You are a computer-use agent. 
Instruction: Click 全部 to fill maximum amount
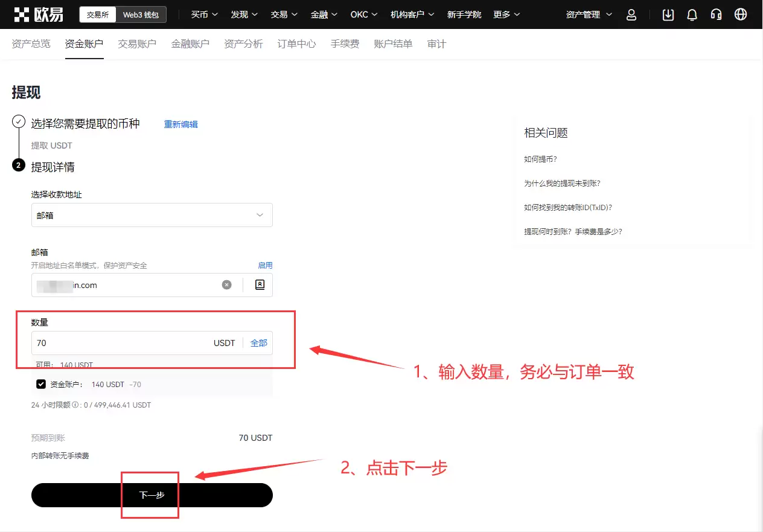[x=258, y=342]
